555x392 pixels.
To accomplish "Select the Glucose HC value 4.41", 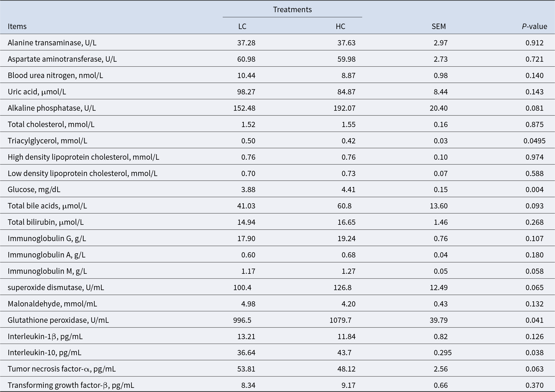I will 348,190.
